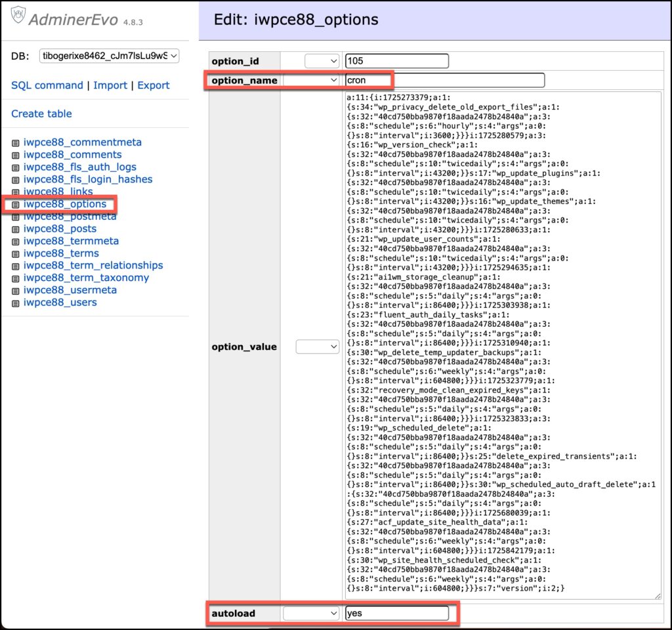Open the option_value function dropdown

tap(317, 346)
